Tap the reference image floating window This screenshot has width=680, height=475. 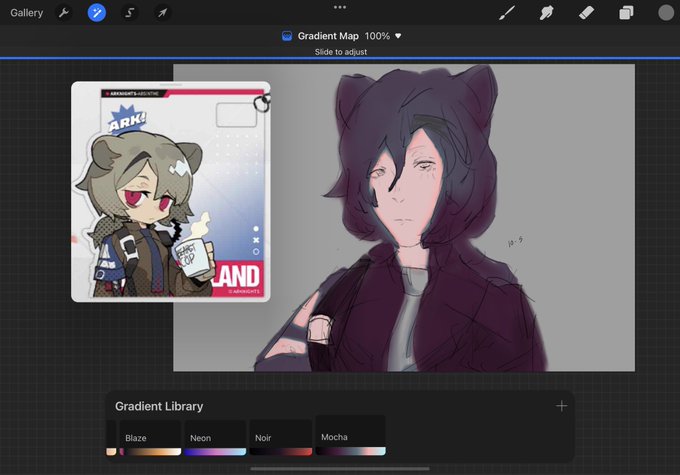pyautogui.click(x=170, y=192)
